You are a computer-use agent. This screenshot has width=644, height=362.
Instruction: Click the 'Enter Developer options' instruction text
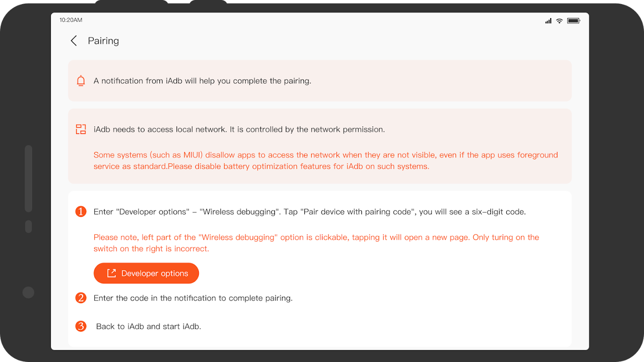pos(309,211)
